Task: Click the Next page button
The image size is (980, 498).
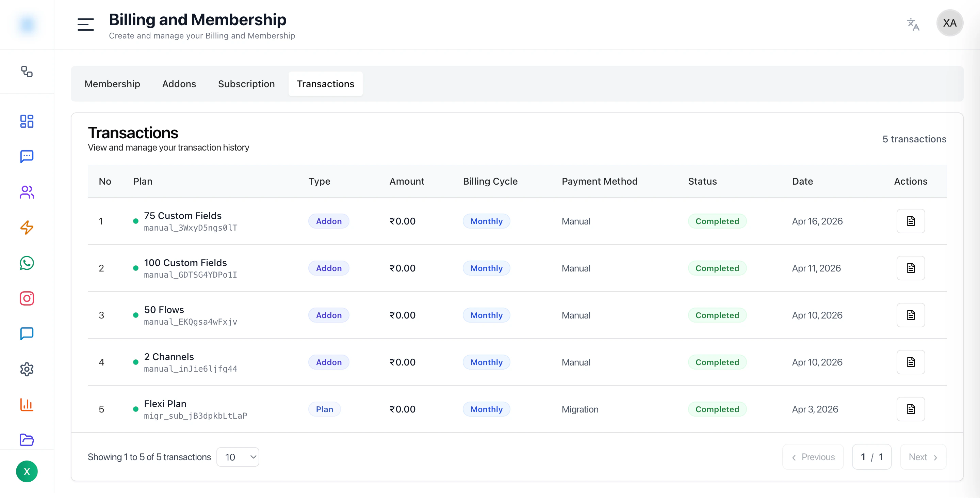Action: pos(922,457)
